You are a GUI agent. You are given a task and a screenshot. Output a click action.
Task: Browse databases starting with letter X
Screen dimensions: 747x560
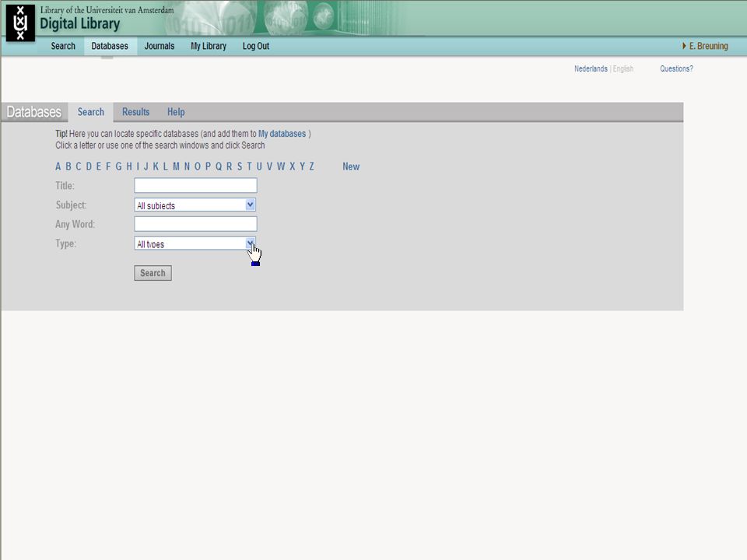[x=293, y=166]
